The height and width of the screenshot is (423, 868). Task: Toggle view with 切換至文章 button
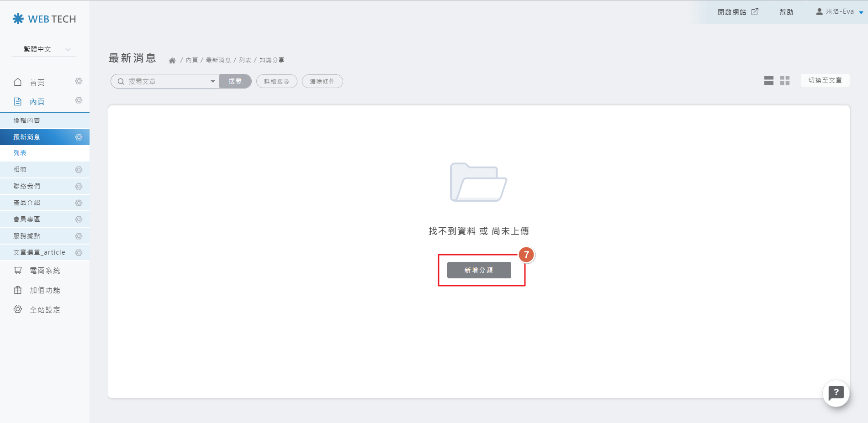[x=825, y=80]
